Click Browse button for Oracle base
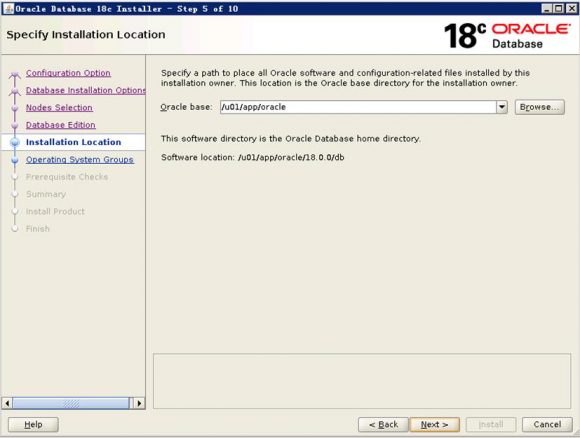 tap(540, 107)
